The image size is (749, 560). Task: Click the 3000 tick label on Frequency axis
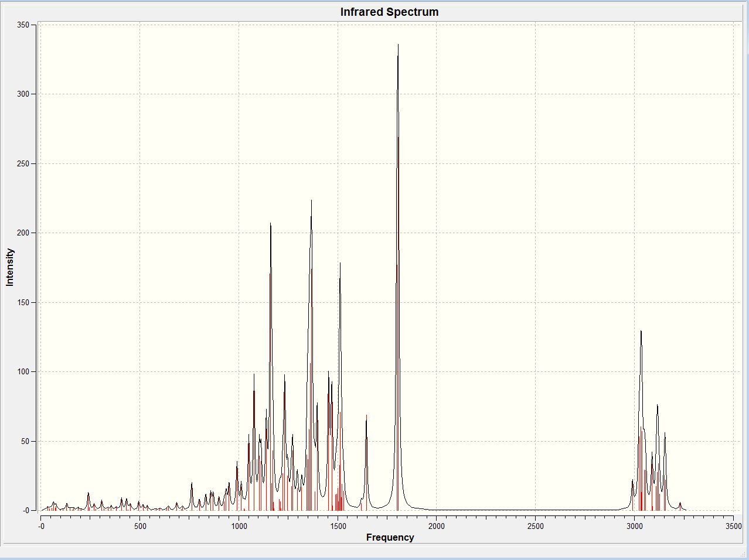634,526
